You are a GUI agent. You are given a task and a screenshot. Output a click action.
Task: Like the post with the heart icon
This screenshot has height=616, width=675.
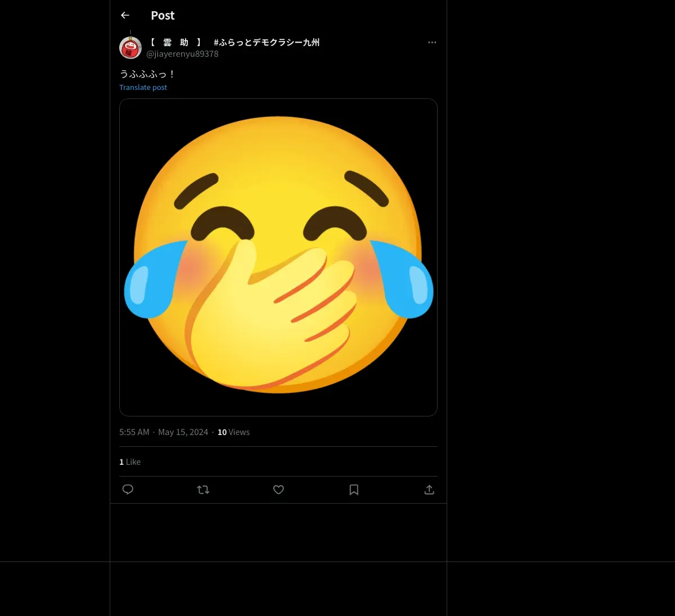click(278, 490)
